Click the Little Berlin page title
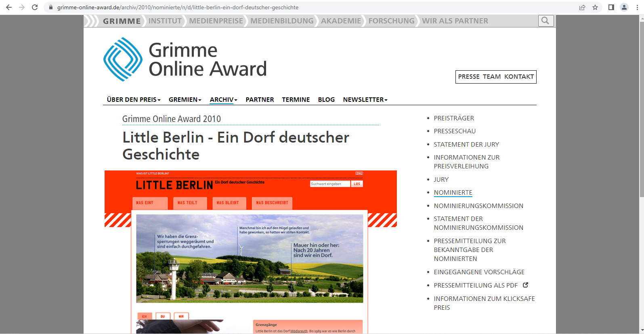644x334 pixels. [x=236, y=146]
